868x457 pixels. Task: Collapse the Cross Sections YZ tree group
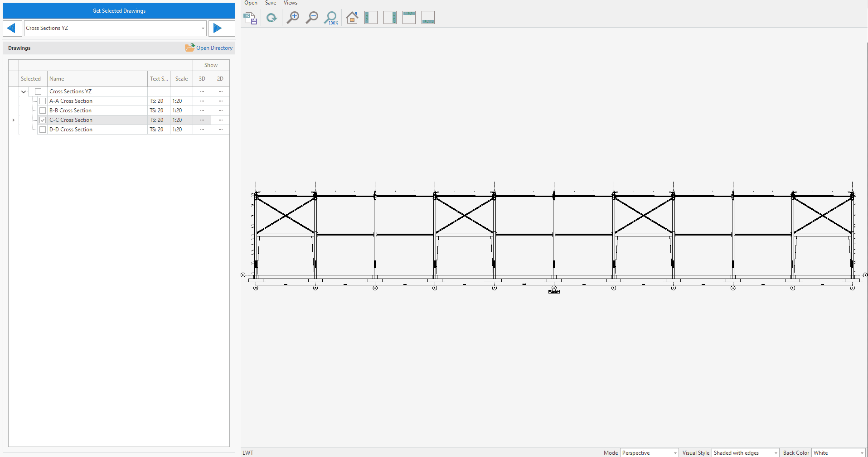tap(24, 91)
